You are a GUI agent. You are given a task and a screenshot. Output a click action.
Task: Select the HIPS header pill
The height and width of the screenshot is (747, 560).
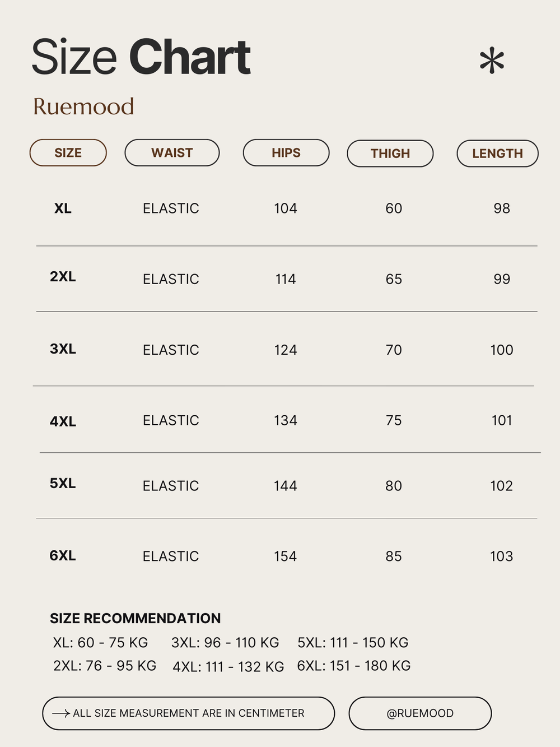[x=286, y=153]
